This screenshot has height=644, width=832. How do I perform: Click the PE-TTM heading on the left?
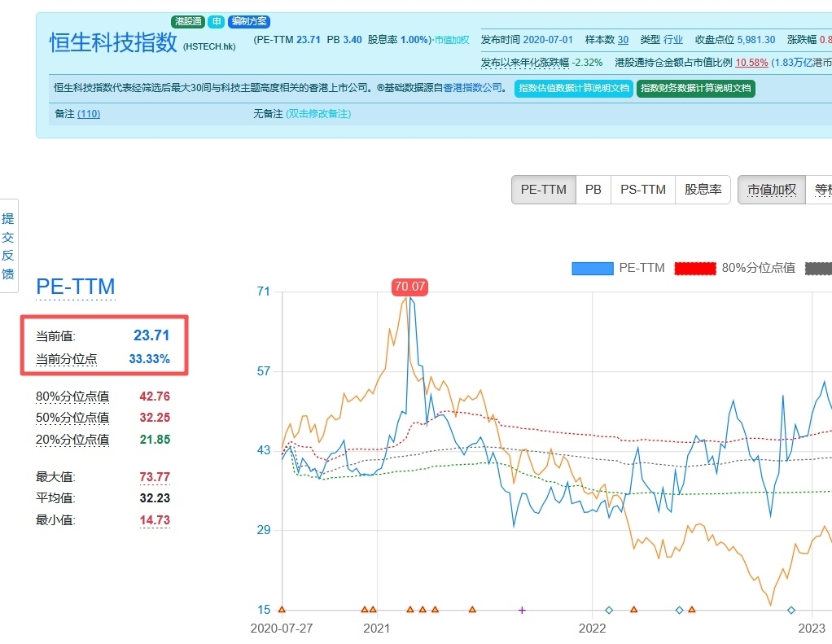[x=76, y=287]
